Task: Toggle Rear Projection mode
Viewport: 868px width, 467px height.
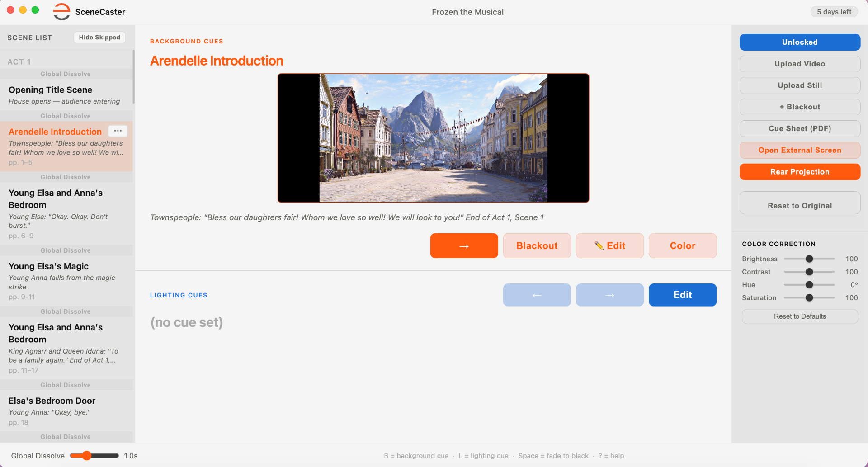Action: click(800, 172)
